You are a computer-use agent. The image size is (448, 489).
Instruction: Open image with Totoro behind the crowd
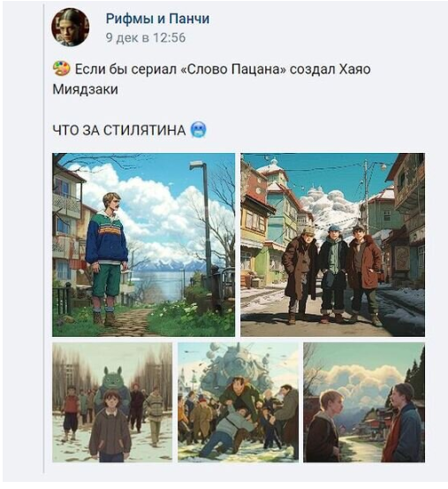click(x=112, y=402)
